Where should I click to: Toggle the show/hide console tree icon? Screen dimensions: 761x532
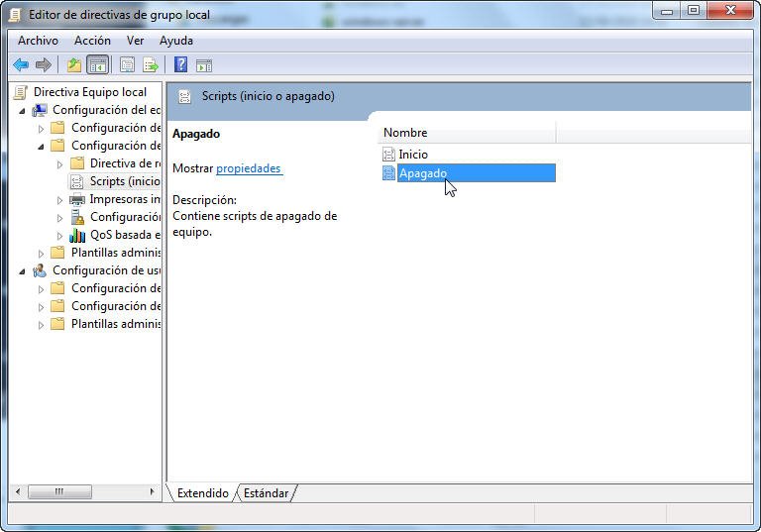pyautogui.click(x=97, y=64)
